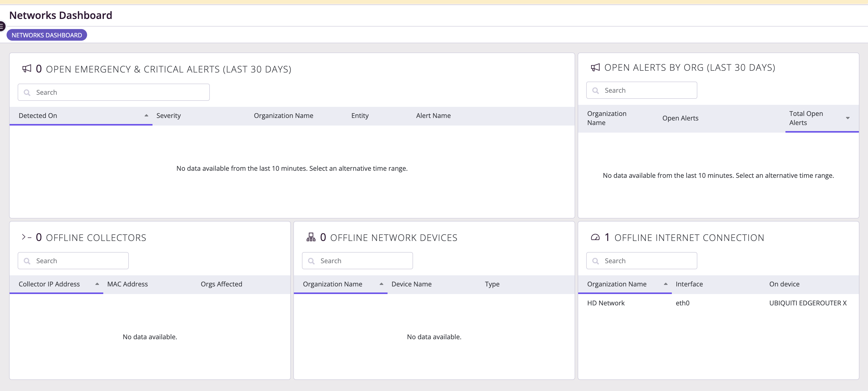The width and height of the screenshot is (868, 391).
Task: Focus the Offline Network Devices search field
Action: (357, 261)
